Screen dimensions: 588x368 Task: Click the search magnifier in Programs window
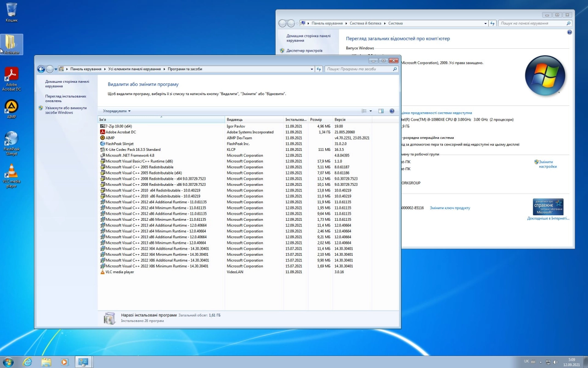(x=395, y=69)
